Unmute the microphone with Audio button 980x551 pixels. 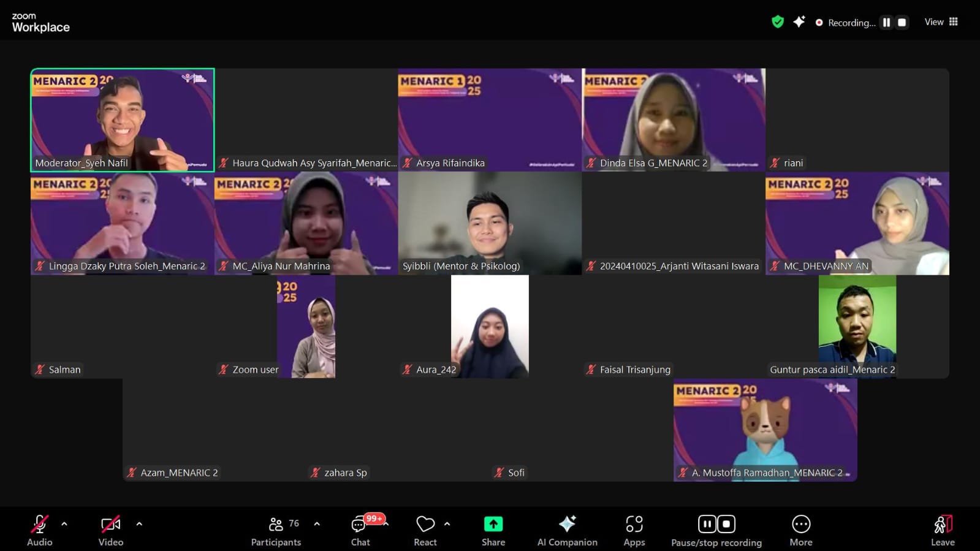pos(39,530)
